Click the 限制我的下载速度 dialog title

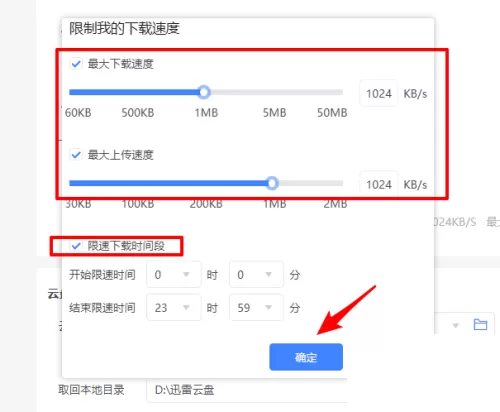[124, 28]
